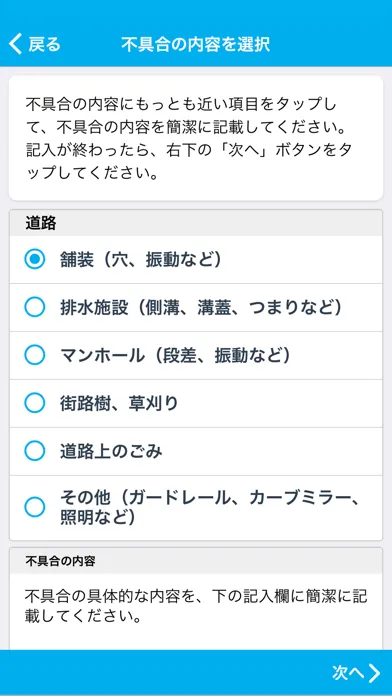
Task: Select the その他（ガードレール…） radio button
Action: point(35,507)
